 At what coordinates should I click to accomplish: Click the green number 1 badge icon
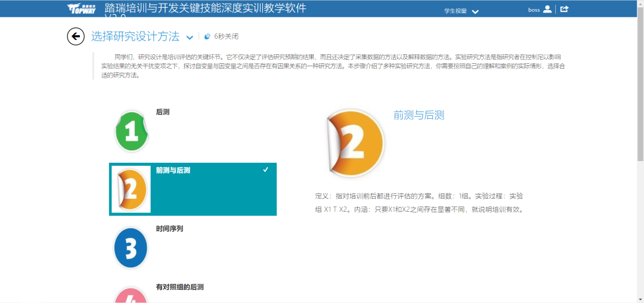tap(131, 131)
